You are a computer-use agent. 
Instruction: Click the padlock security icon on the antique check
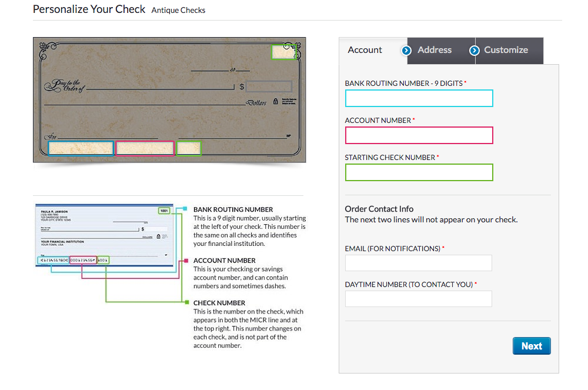tap(275, 102)
